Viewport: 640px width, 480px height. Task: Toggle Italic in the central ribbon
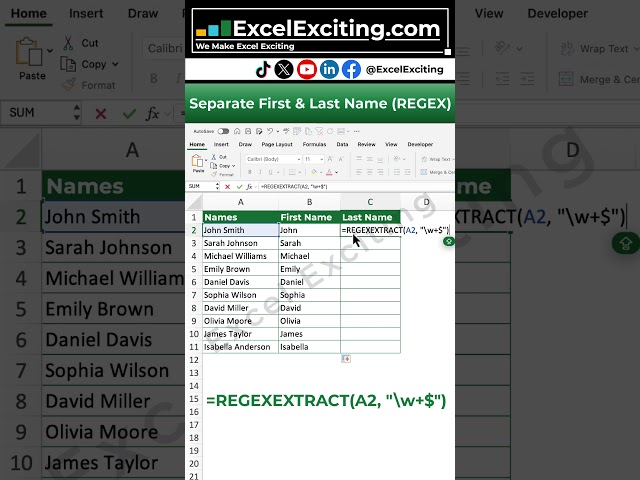pyautogui.click(x=260, y=172)
